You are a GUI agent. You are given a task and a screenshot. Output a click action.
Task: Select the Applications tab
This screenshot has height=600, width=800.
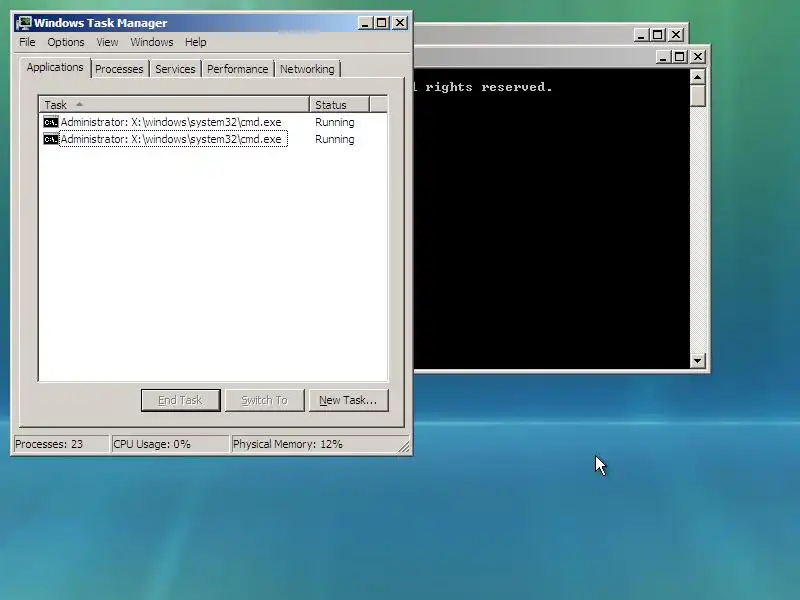[55, 67]
